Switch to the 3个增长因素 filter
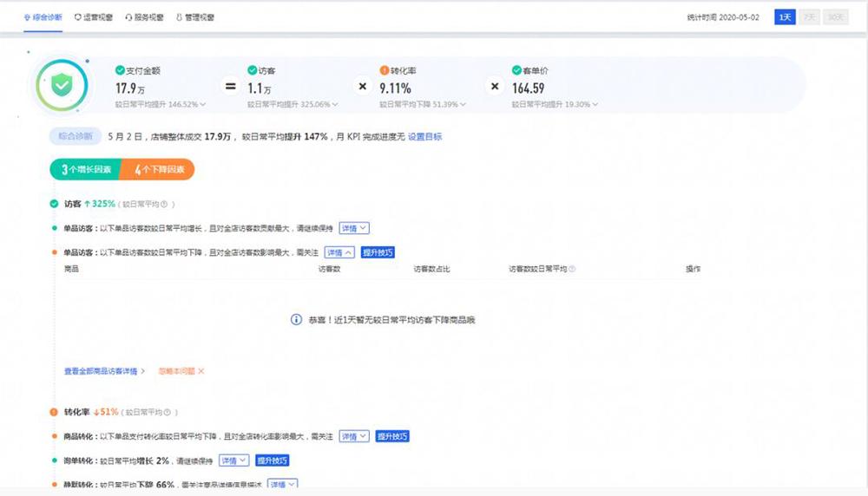The height and width of the screenshot is (496, 868). click(86, 170)
